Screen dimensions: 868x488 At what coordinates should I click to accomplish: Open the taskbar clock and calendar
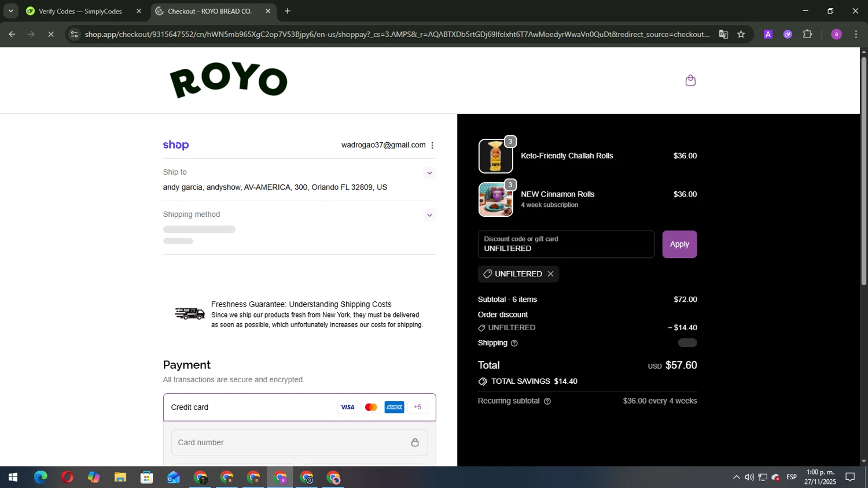[820, 478]
